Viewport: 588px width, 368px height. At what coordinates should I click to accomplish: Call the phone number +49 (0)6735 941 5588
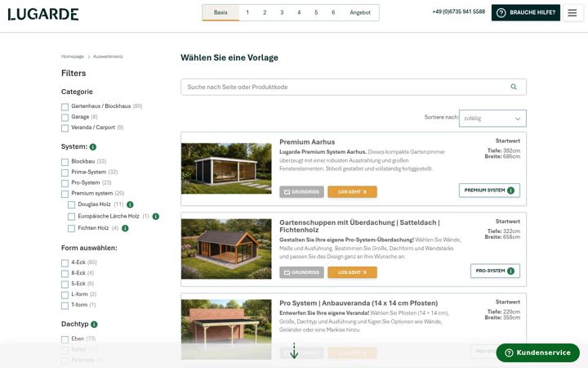[x=459, y=11]
